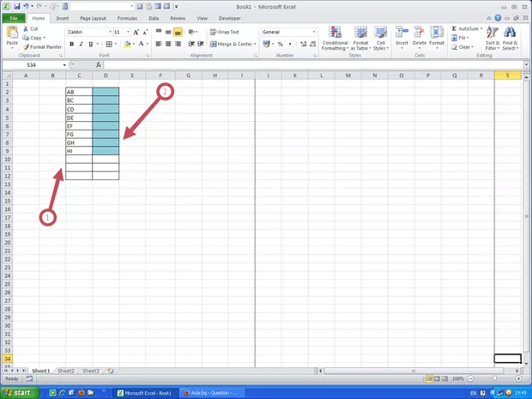Switch to the Developer tab
532x399 pixels.
tap(230, 18)
